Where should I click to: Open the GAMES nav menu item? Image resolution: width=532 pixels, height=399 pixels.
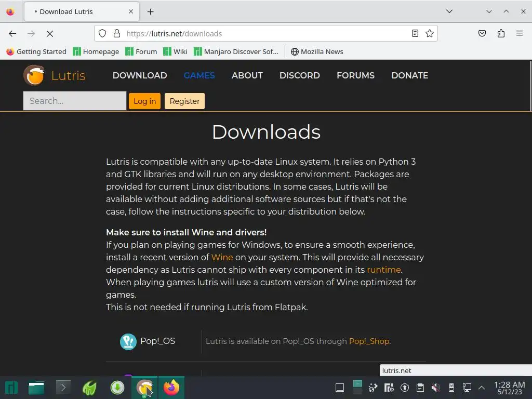click(199, 75)
